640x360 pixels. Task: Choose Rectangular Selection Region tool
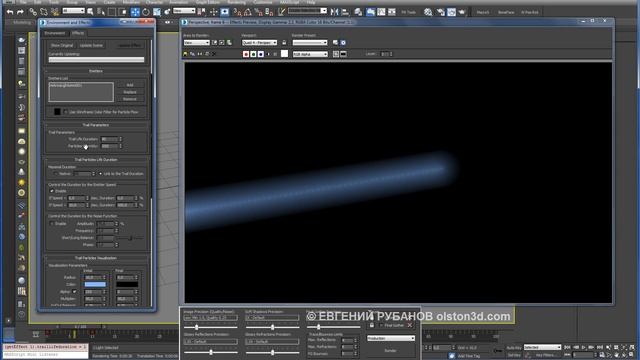click(112, 12)
